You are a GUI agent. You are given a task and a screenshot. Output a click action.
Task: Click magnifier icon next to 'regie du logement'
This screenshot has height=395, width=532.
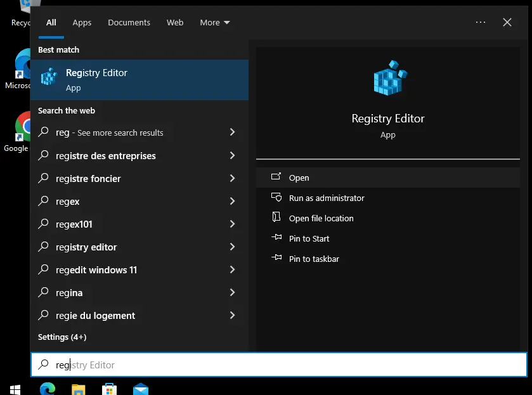[x=43, y=315]
